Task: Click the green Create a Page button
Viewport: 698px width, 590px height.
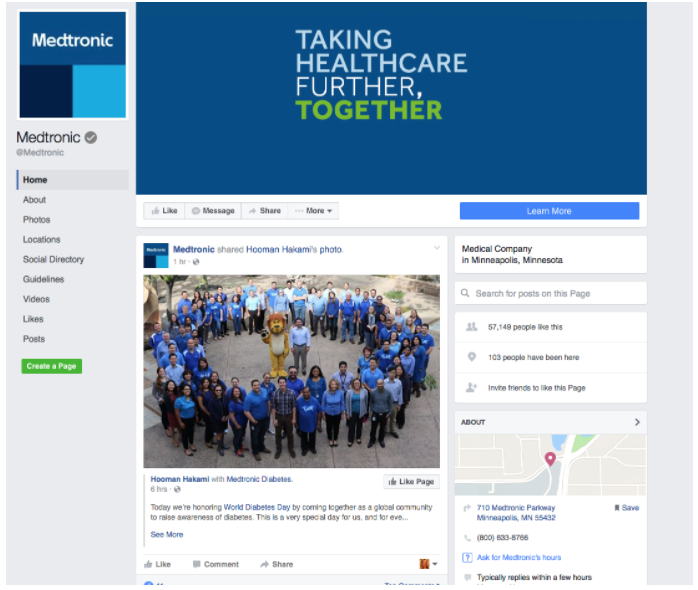Action: (52, 366)
